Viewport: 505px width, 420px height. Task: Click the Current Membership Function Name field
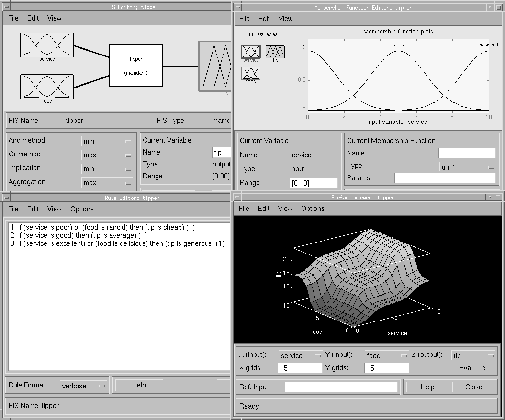[467, 153]
